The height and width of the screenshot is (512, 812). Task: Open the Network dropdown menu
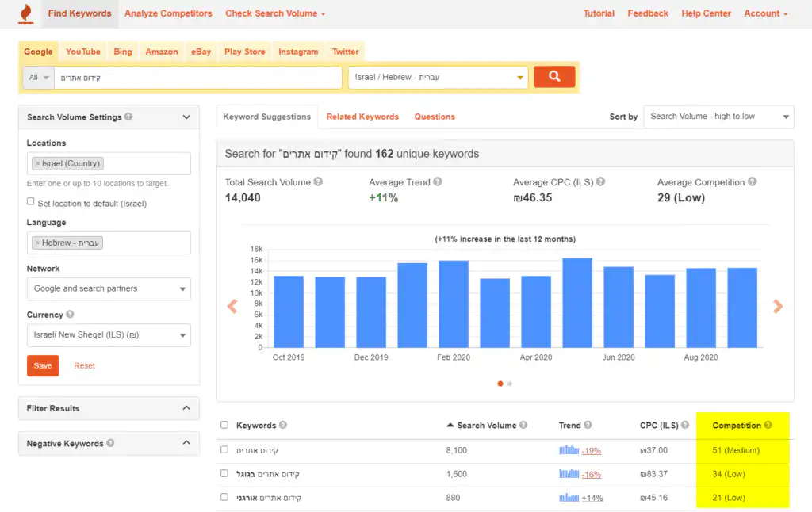click(x=109, y=288)
